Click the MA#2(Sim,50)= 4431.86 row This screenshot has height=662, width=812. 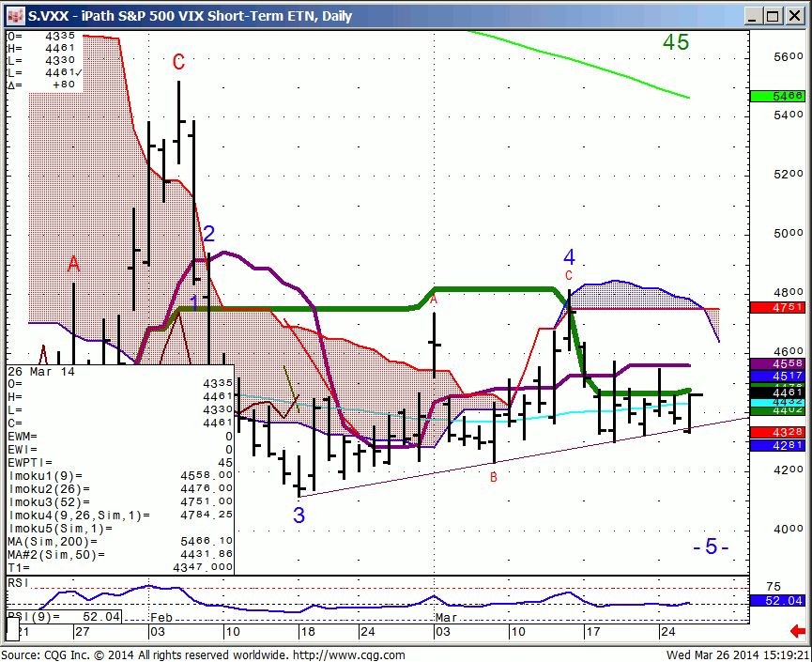pos(121,554)
